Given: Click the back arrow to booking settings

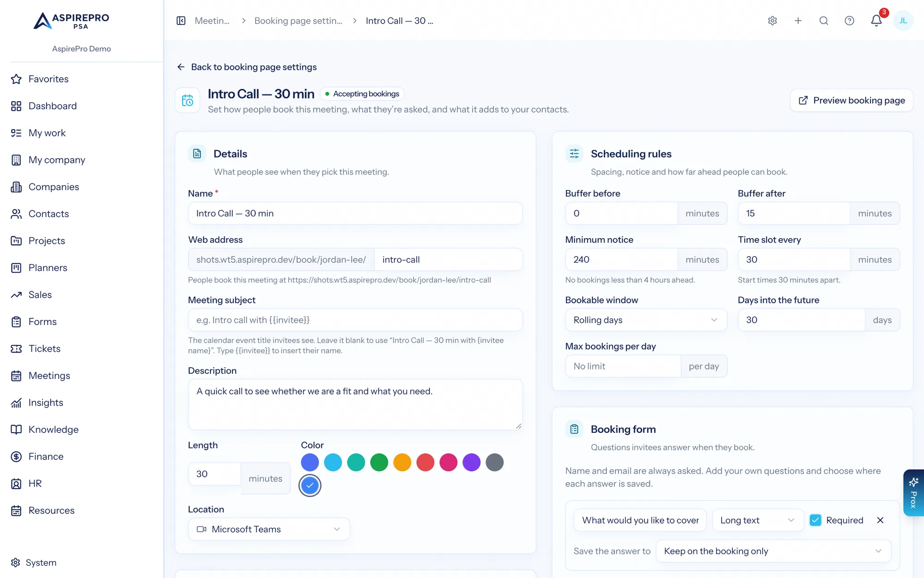Looking at the screenshot, I should (181, 67).
